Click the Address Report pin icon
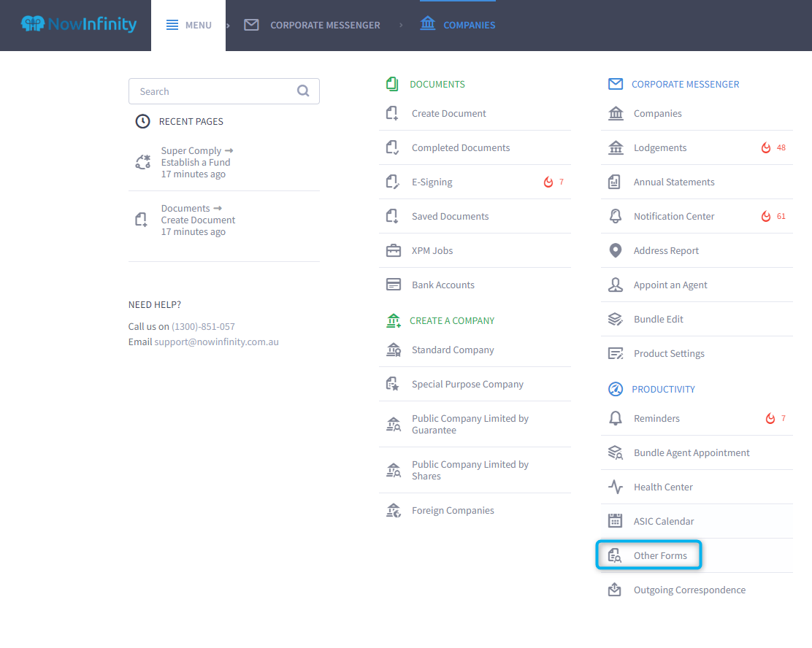812x648 pixels. pyautogui.click(x=616, y=250)
